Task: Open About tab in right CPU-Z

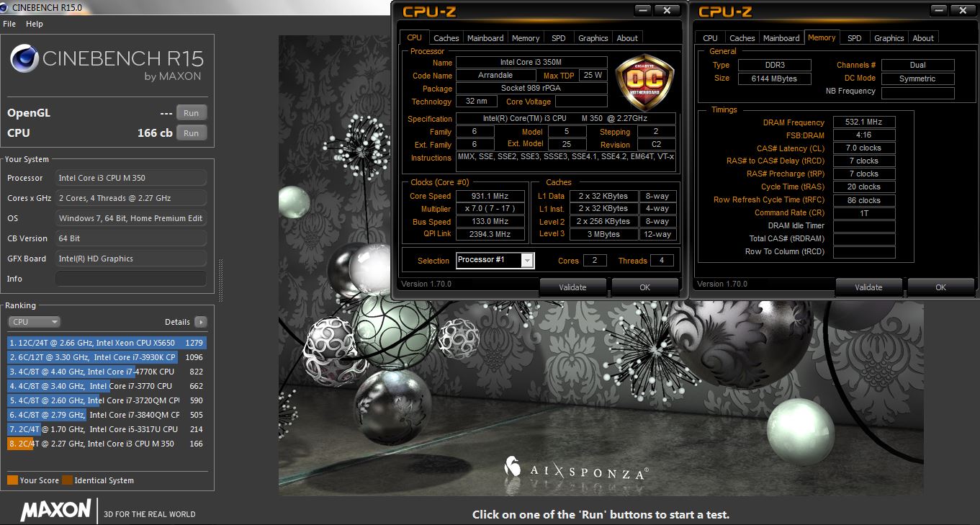Action: click(x=923, y=38)
